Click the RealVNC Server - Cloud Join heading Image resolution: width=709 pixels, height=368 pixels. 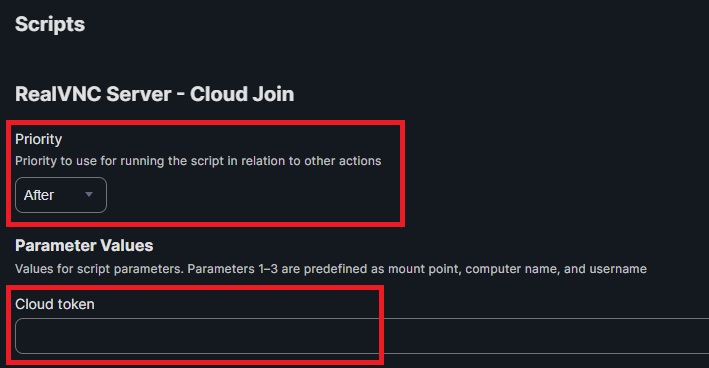click(155, 94)
